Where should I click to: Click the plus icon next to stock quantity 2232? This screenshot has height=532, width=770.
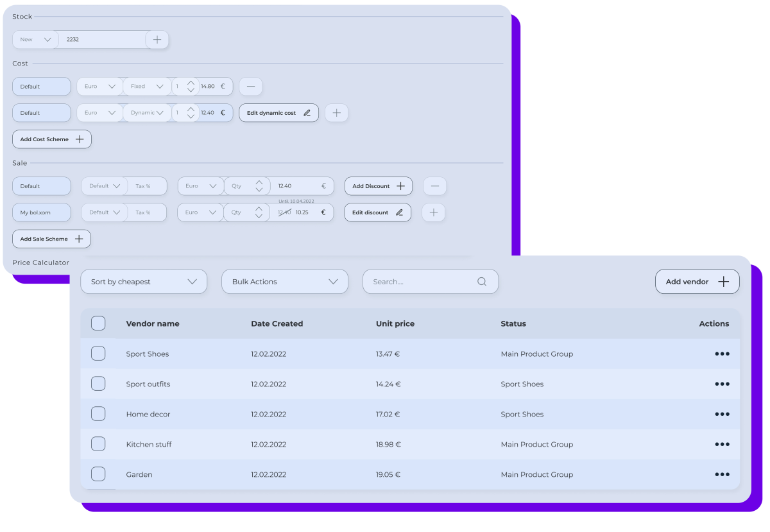(x=157, y=39)
